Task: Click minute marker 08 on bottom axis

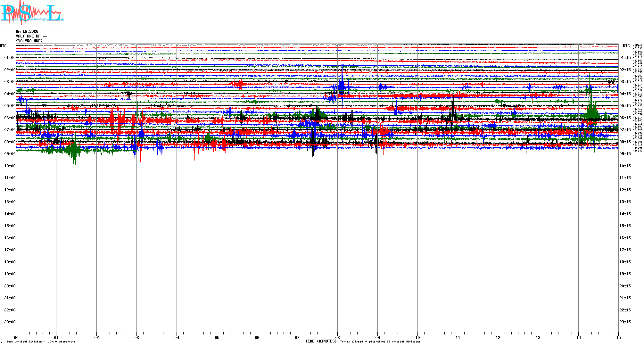Action: [x=337, y=337]
